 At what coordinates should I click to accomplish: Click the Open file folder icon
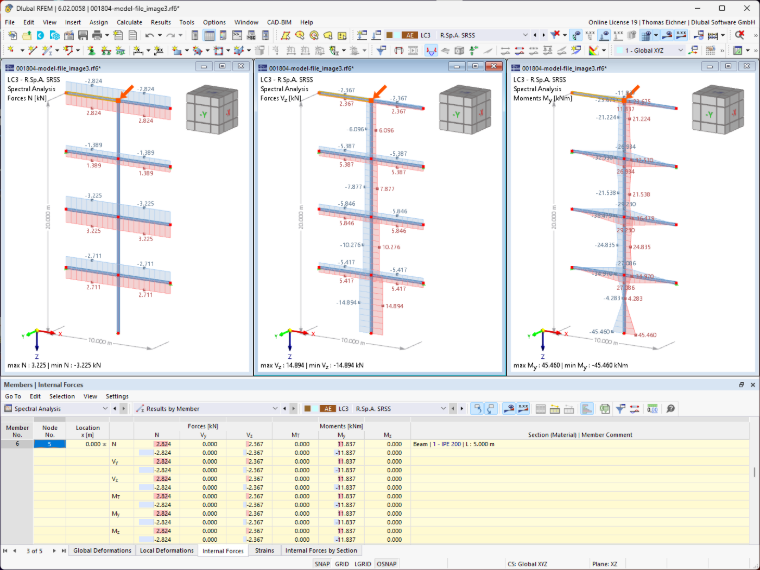pos(27,35)
